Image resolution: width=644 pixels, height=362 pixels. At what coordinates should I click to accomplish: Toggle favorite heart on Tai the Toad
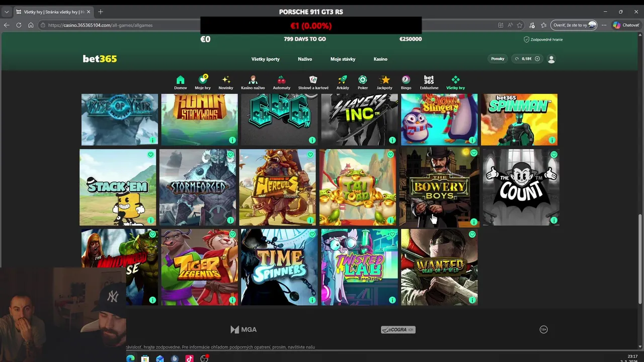390,155
